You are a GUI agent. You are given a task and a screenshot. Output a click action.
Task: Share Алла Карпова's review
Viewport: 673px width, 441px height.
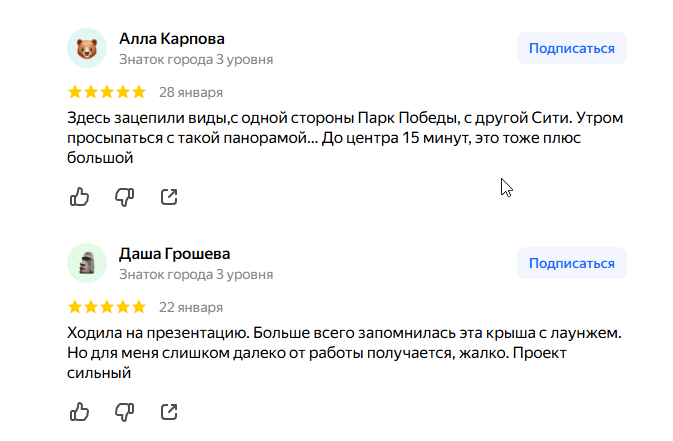click(169, 197)
